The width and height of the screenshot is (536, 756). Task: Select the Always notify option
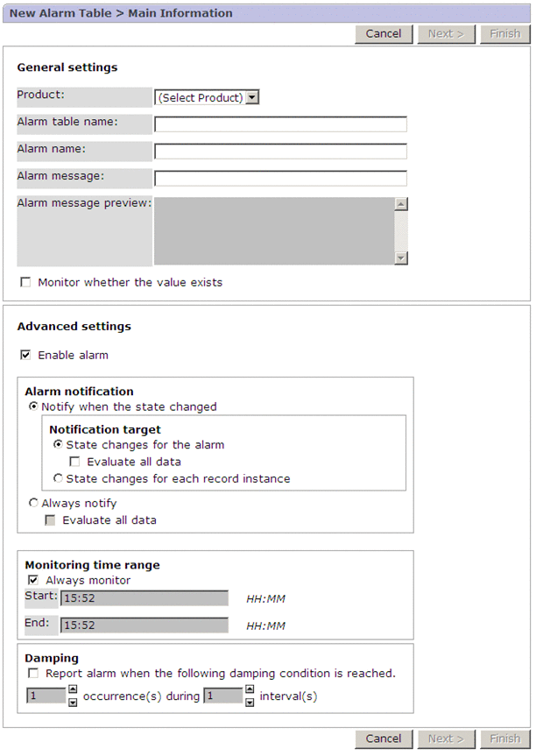34,504
